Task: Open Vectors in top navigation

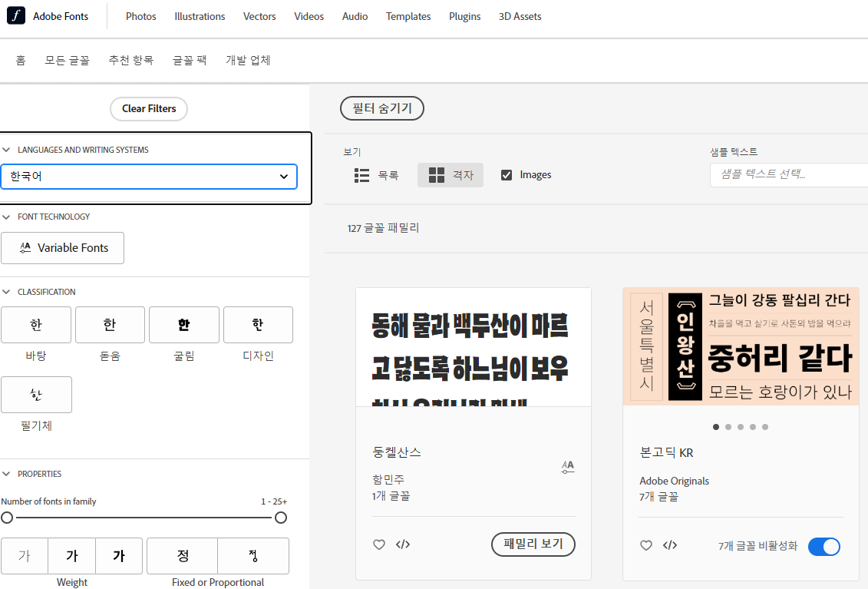Action: click(x=259, y=17)
